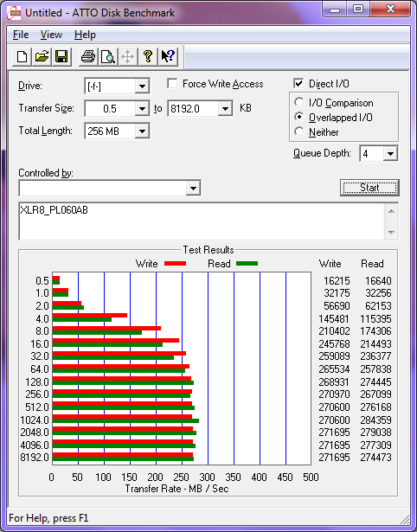This screenshot has width=417, height=532.
Task: Save results using the floppy disk icon
Action: pos(61,57)
